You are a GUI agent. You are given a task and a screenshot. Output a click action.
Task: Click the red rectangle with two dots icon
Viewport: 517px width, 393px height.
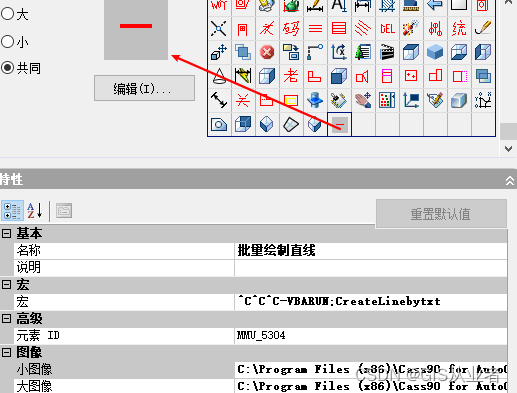(411, 76)
